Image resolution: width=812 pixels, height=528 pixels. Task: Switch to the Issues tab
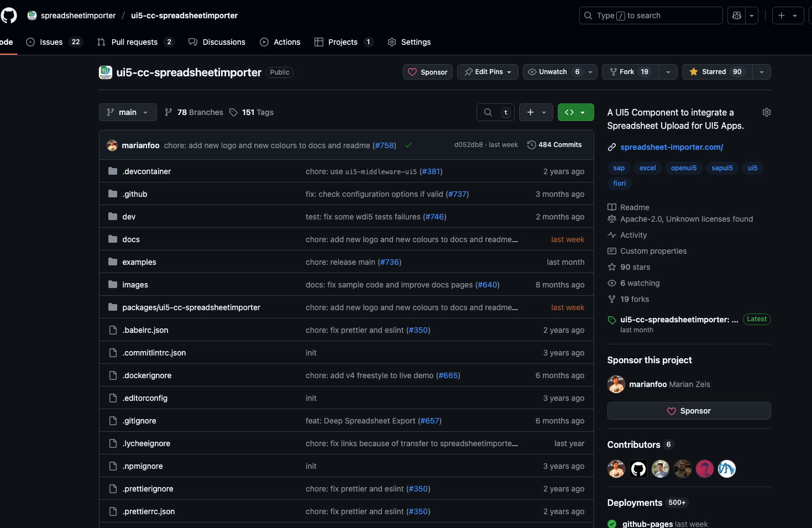[x=54, y=42]
